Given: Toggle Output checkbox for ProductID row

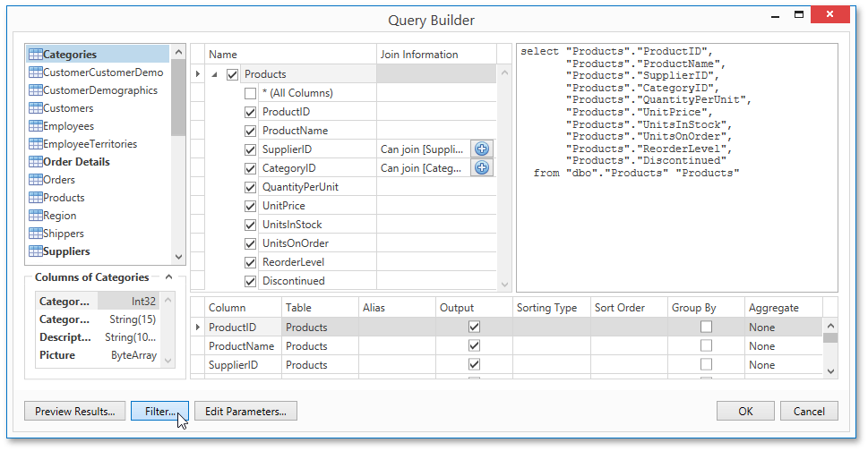Looking at the screenshot, I should pyautogui.click(x=474, y=327).
